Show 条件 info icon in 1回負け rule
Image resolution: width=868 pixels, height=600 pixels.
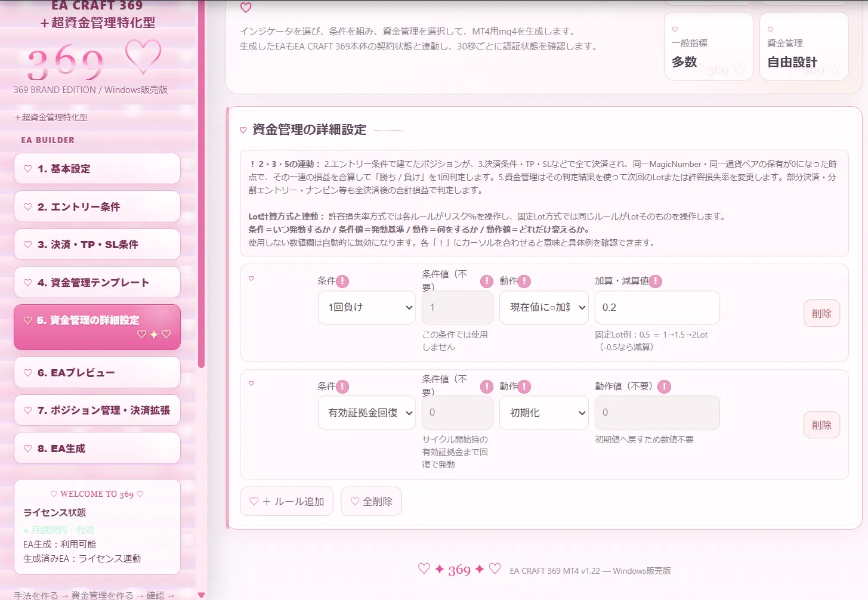point(342,282)
